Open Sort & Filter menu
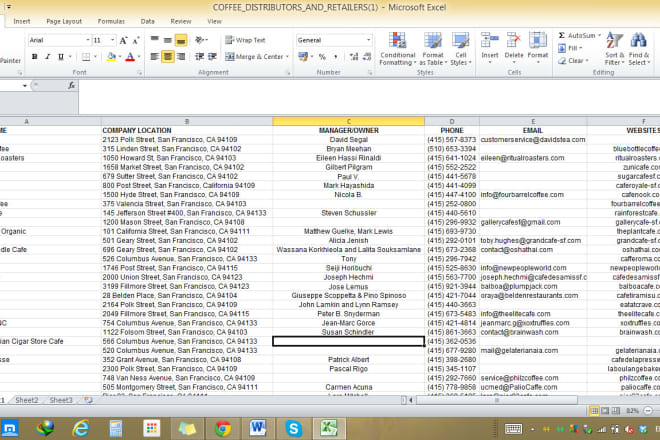Image resolution: width=660 pixels, height=440 pixels. coord(615,49)
